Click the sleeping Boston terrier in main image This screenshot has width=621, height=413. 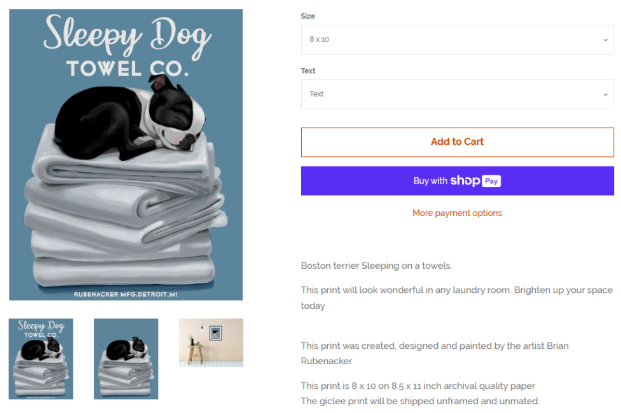(x=129, y=118)
